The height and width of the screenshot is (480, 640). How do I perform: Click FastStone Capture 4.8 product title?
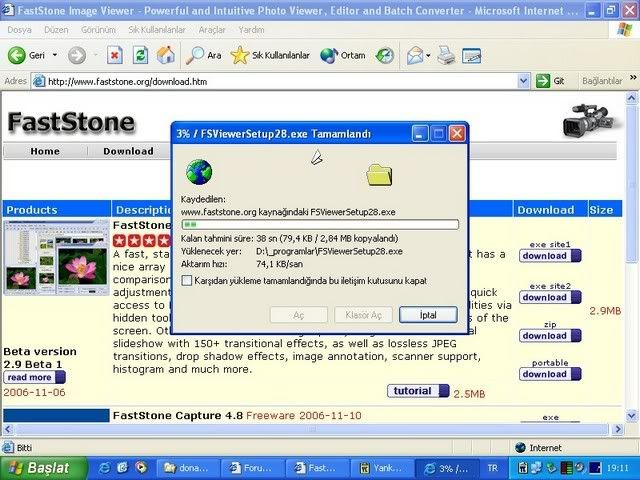pyautogui.click(x=178, y=416)
